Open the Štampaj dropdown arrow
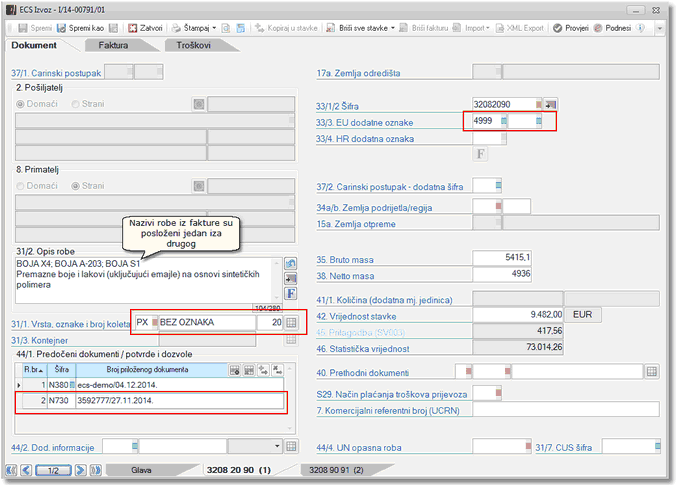The height and width of the screenshot is (488, 678). [214, 28]
